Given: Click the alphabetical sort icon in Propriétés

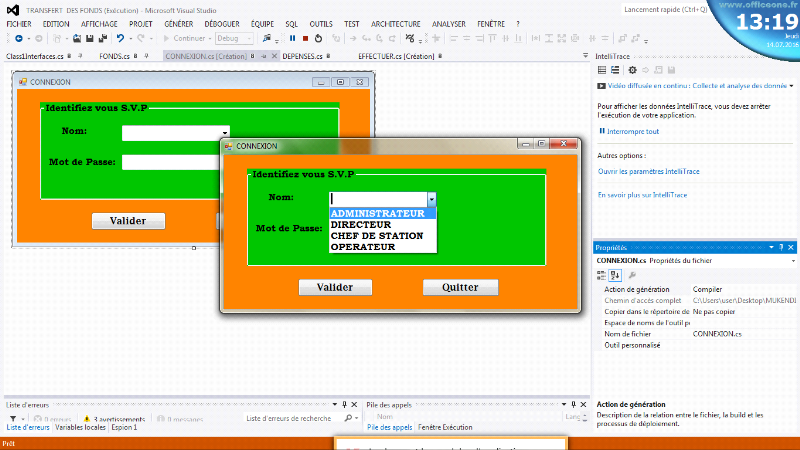Looking at the screenshot, I should point(616,275).
